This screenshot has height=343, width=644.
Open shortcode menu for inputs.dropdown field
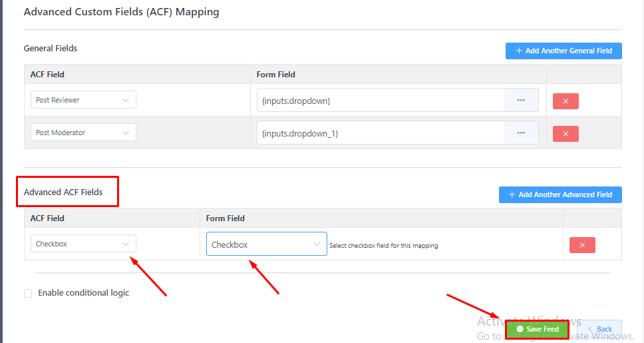point(521,101)
